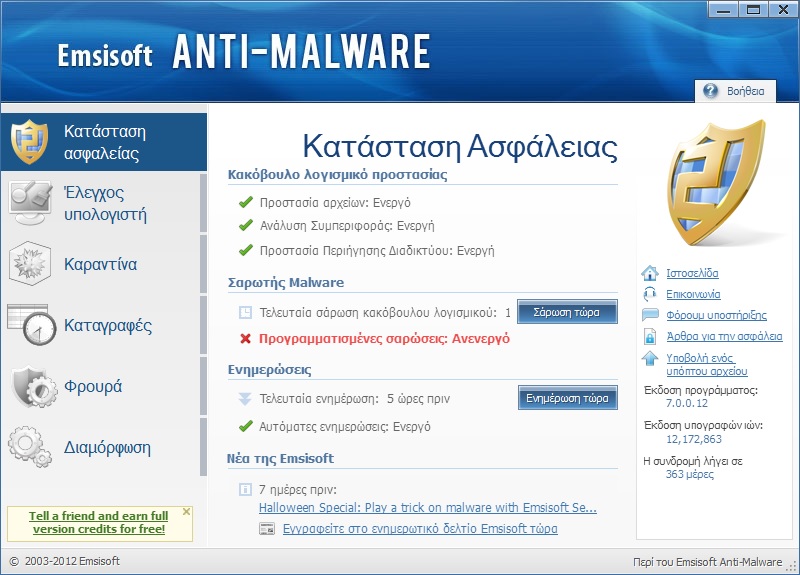Click the checkmark next to Προστασία Περιήγησης Διαδικτύου
800x575 pixels.
pyautogui.click(x=246, y=250)
